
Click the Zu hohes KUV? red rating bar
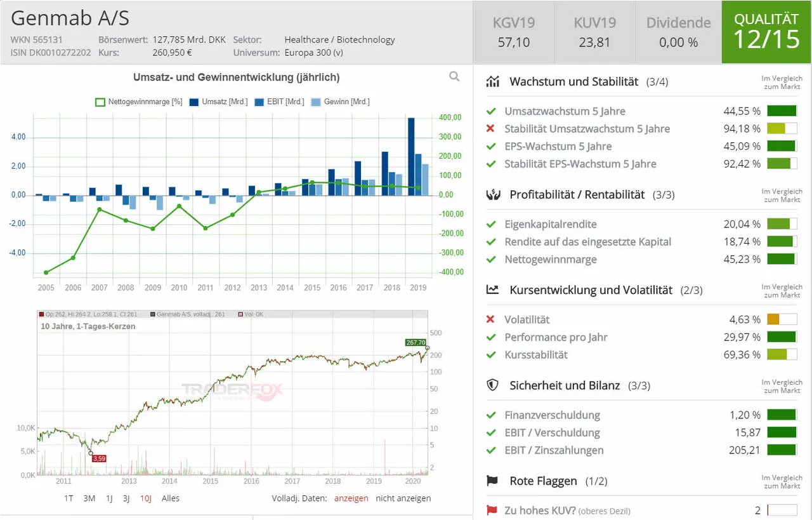click(782, 510)
